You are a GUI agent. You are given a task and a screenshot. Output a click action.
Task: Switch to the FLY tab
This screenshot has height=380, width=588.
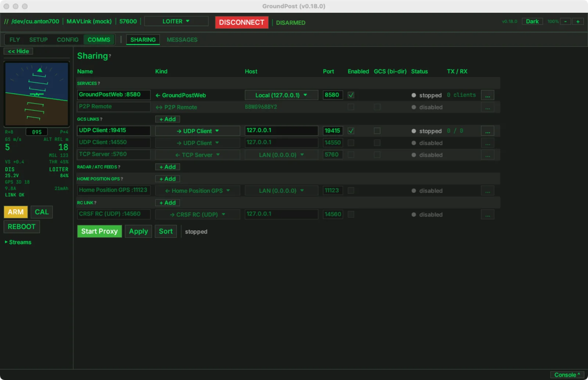click(15, 40)
